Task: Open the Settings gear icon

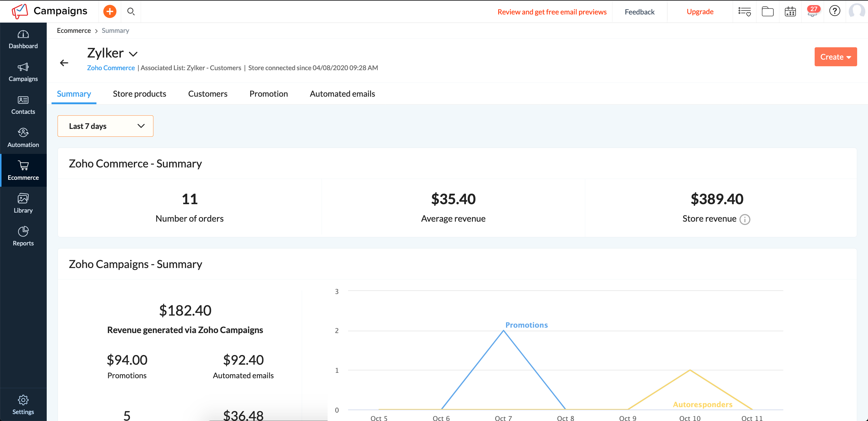Action: [23, 399]
